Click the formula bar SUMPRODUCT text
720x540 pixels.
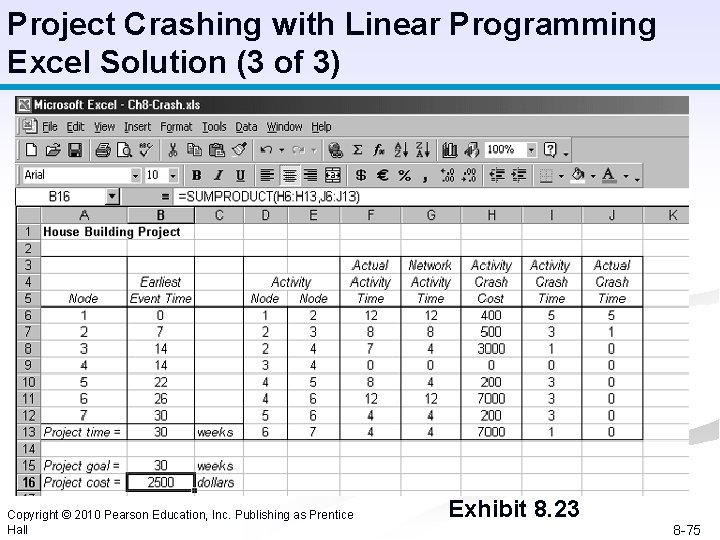coord(269,197)
